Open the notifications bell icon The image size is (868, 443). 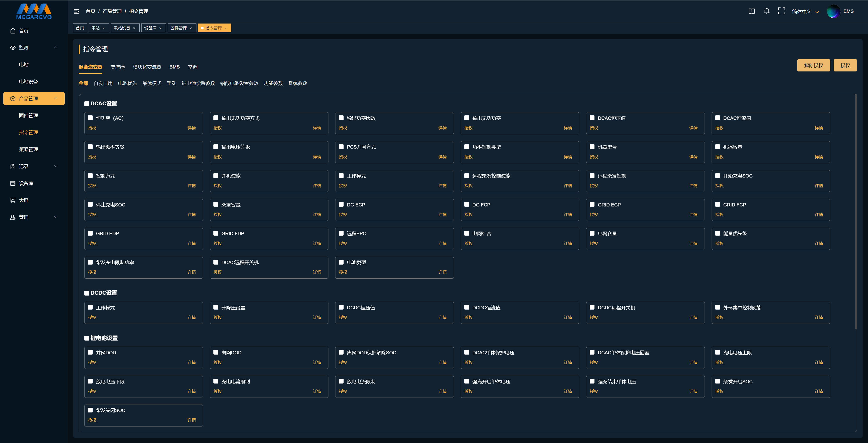[x=767, y=11]
